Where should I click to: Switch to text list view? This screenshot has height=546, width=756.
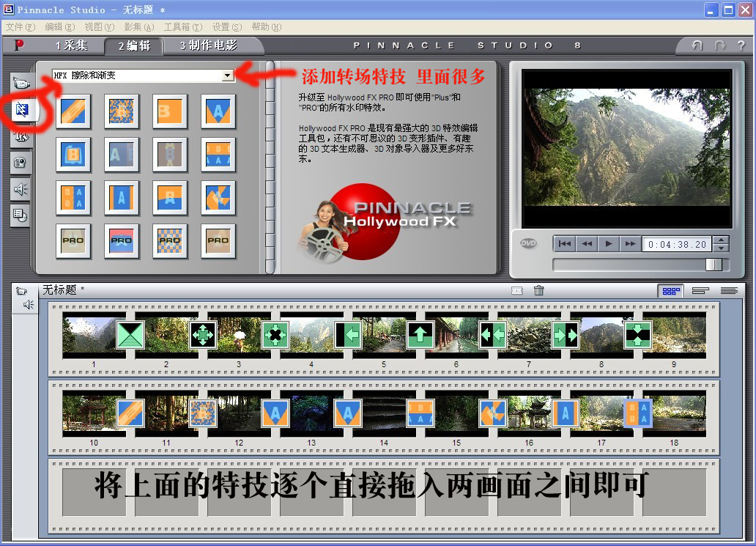pos(729,291)
